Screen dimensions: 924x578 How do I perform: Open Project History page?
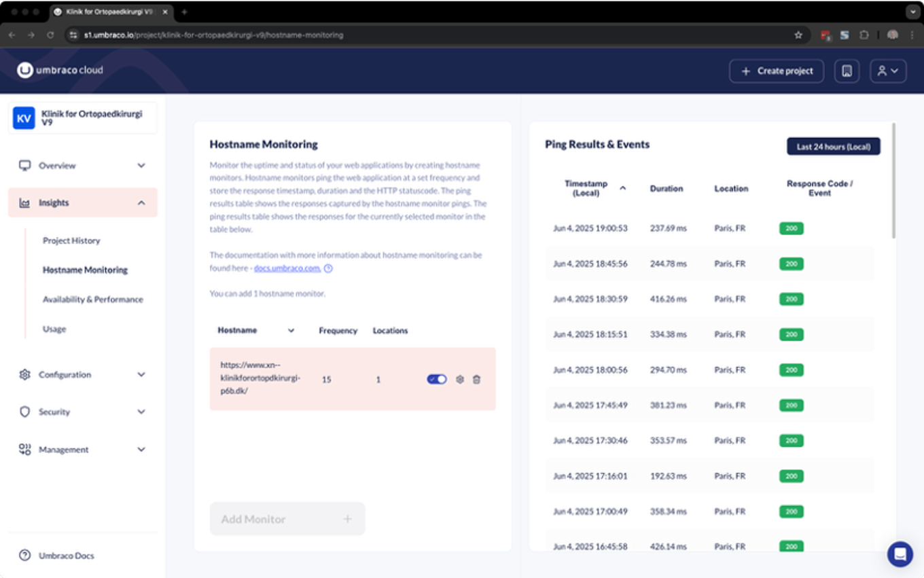click(x=71, y=240)
